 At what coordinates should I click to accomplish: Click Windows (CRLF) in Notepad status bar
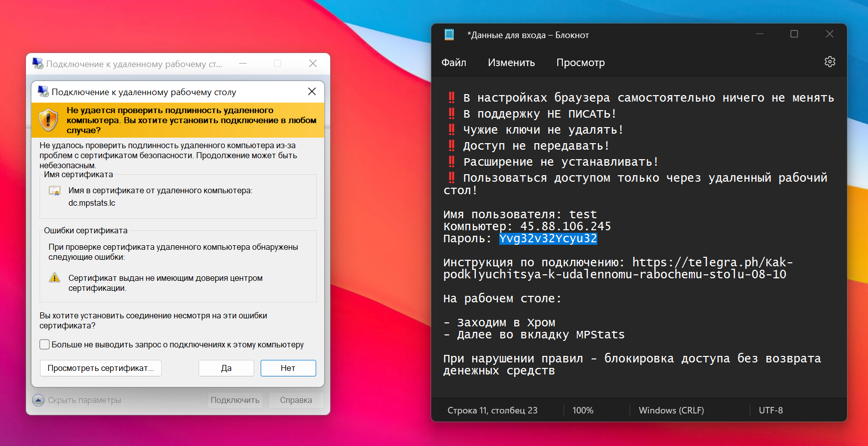[x=671, y=410]
